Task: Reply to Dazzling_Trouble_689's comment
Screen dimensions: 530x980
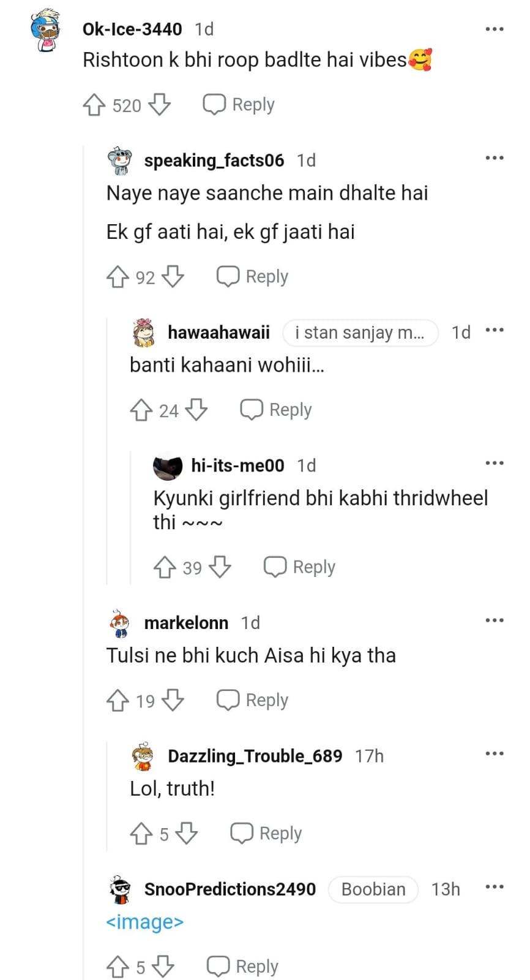Action: click(266, 834)
